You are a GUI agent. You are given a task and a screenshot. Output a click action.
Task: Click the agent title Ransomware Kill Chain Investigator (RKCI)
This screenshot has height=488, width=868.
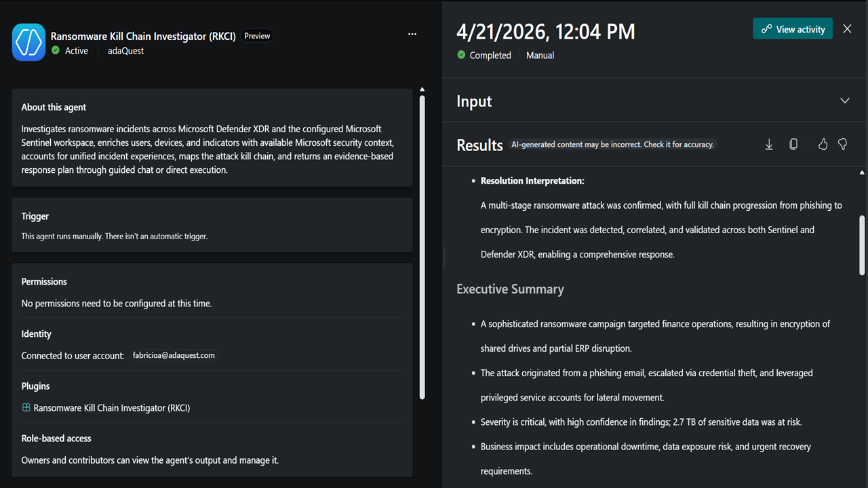[x=143, y=36]
